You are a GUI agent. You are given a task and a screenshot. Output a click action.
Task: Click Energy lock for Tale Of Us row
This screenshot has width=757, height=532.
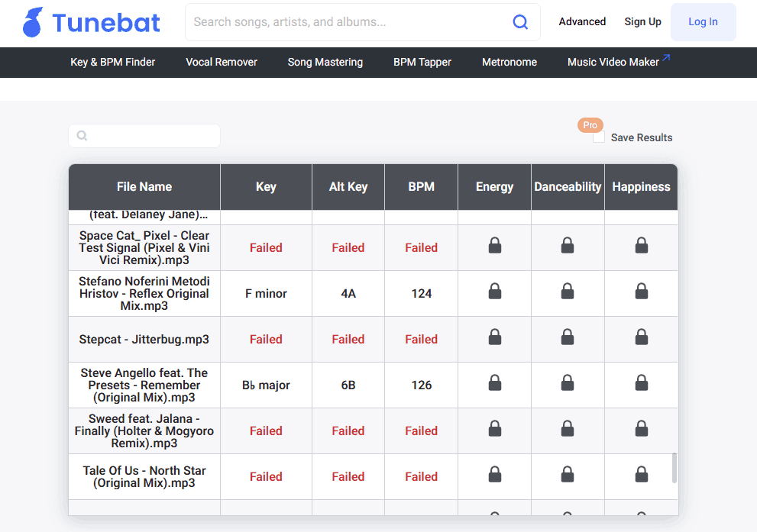click(495, 475)
